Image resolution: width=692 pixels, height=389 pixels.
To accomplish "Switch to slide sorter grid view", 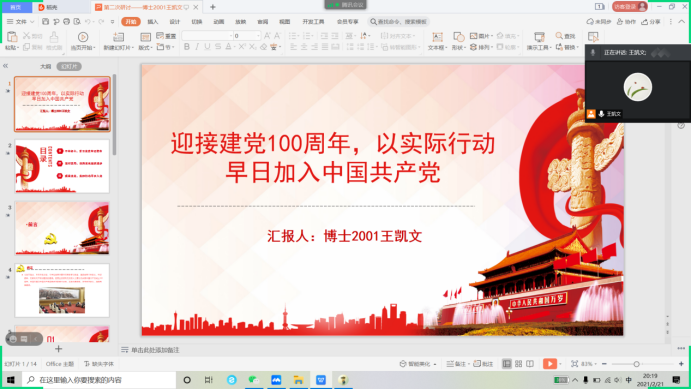I will [519, 364].
